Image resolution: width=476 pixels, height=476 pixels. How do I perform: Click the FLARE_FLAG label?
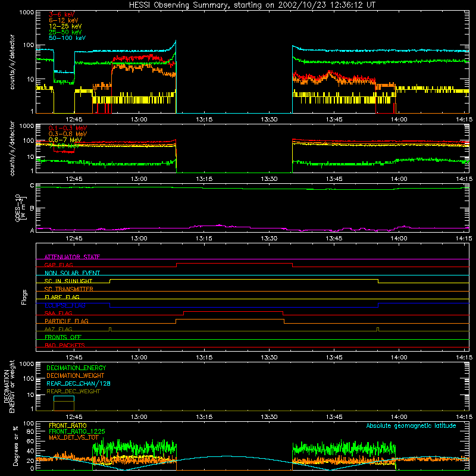point(62,297)
